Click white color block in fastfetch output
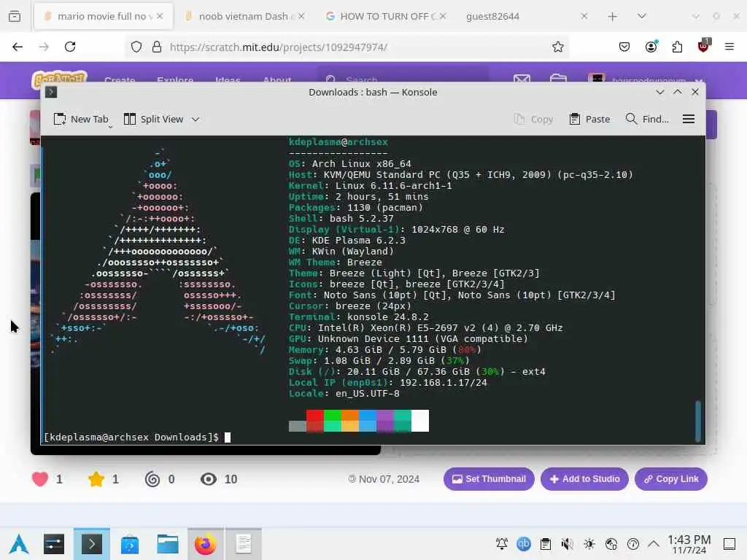747x560 pixels. [x=420, y=421]
